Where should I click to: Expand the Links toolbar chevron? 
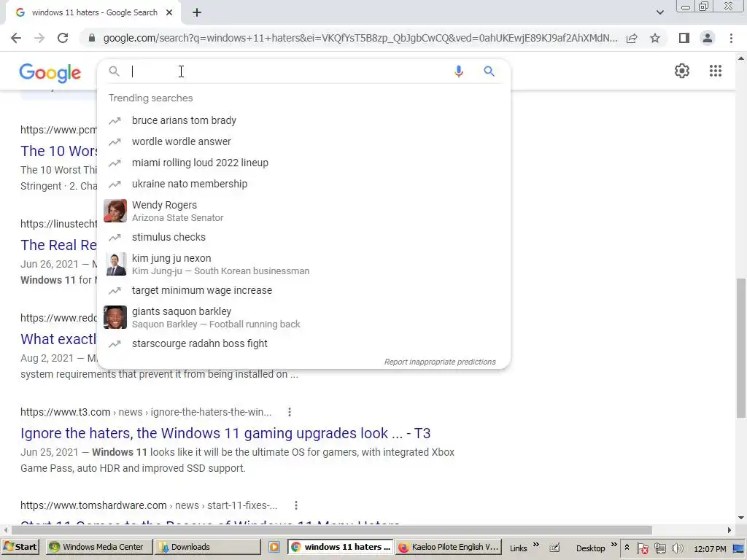coord(536,545)
